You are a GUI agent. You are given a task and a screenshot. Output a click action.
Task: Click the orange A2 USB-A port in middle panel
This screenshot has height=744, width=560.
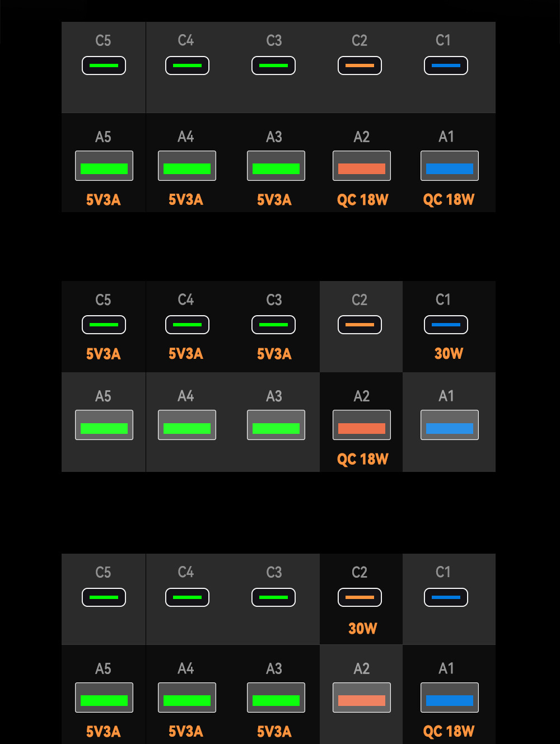[362, 425]
